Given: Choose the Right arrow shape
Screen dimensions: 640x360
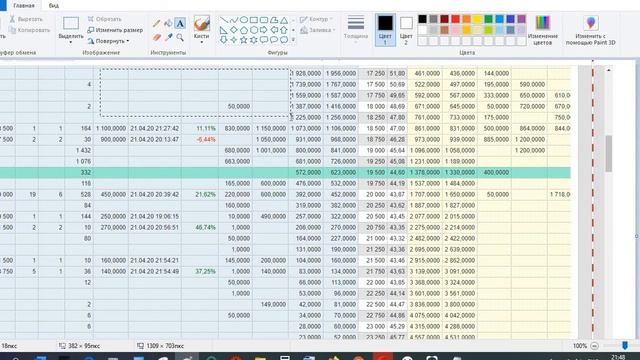Looking at the screenshot, I should (264, 30).
